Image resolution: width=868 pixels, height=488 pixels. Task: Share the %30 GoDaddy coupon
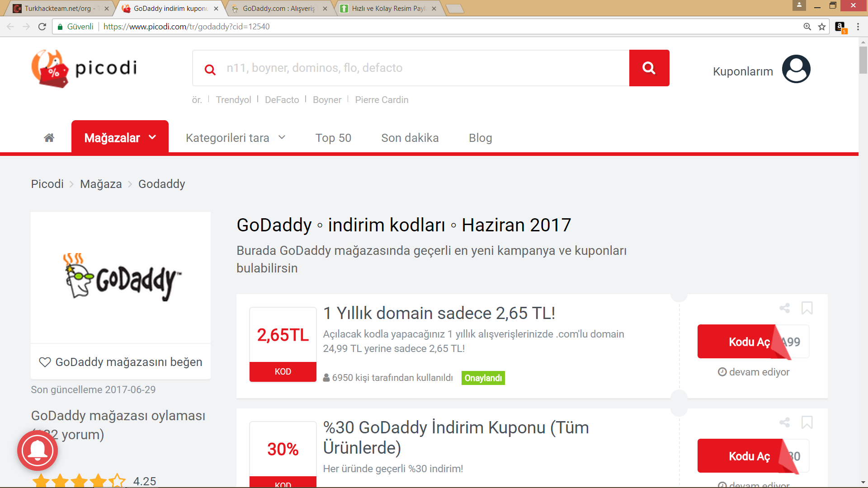click(785, 422)
